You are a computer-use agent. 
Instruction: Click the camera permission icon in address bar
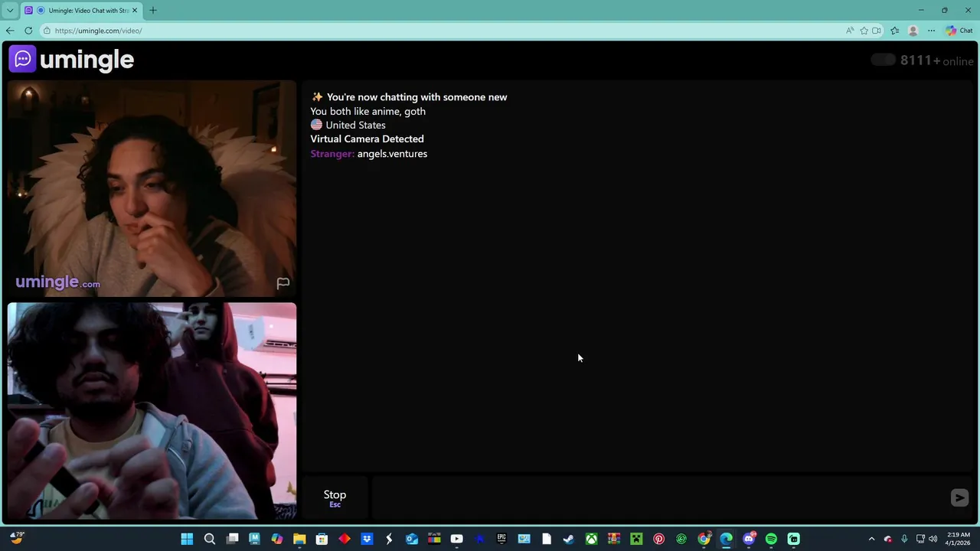[877, 31]
